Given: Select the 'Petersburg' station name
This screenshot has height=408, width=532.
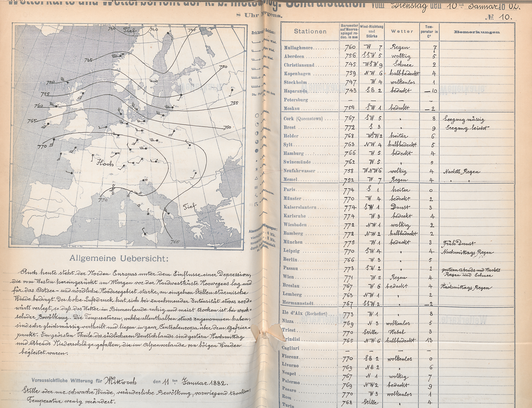Looking at the screenshot, I should click(x=296, y=100).
